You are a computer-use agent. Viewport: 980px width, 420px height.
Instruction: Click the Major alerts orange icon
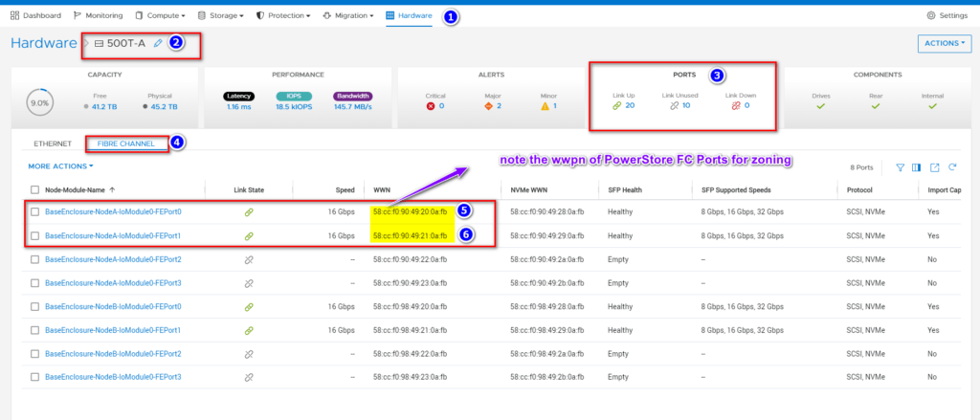tap(489, 106)
